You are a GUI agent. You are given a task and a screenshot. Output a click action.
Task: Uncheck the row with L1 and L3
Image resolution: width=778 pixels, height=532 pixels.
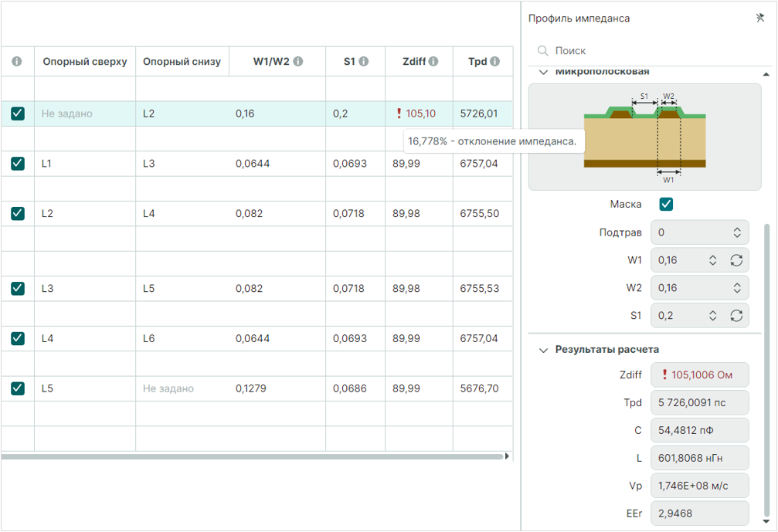pos(18,164)
